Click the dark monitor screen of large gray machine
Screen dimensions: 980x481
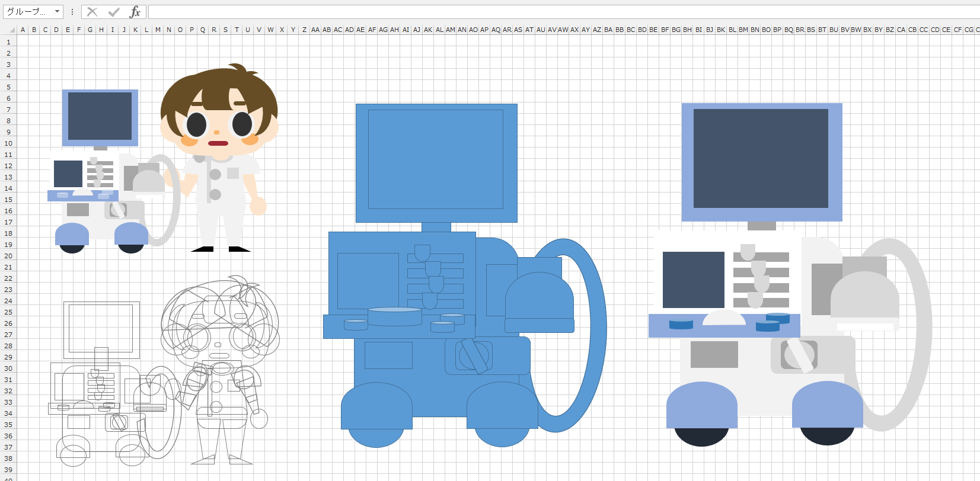pyautogui.click(x=761, y=158)
